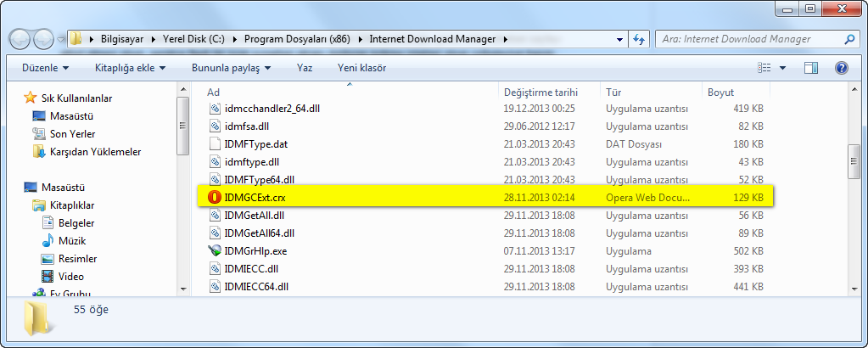
Task: Select the IDMIECC64.dll file icon
Action: pos(215,287)
